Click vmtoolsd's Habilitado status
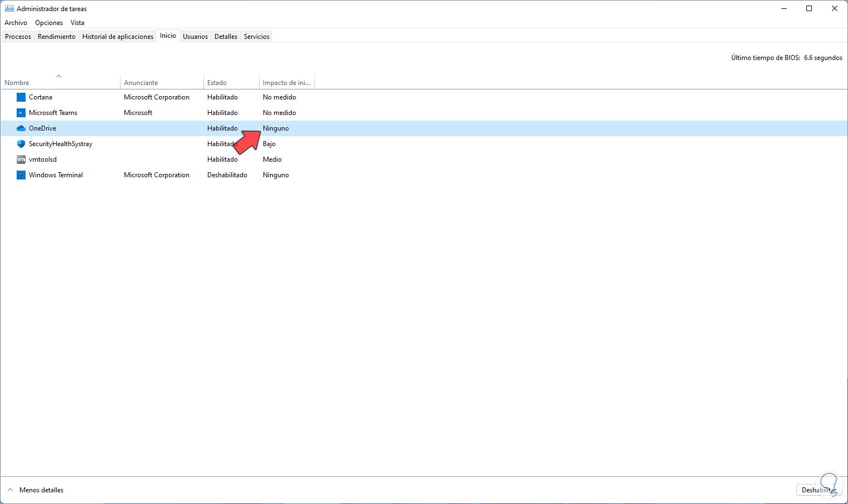 click(222, 159)
